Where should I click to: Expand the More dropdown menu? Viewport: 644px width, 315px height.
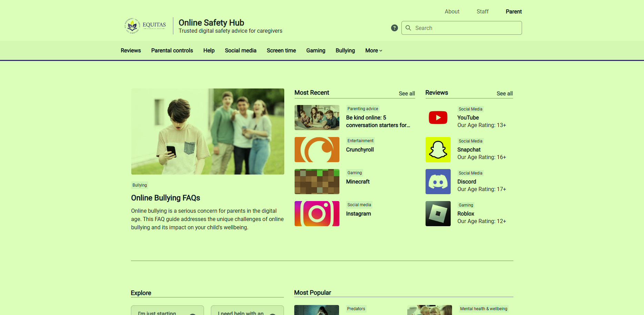point(374,51)
